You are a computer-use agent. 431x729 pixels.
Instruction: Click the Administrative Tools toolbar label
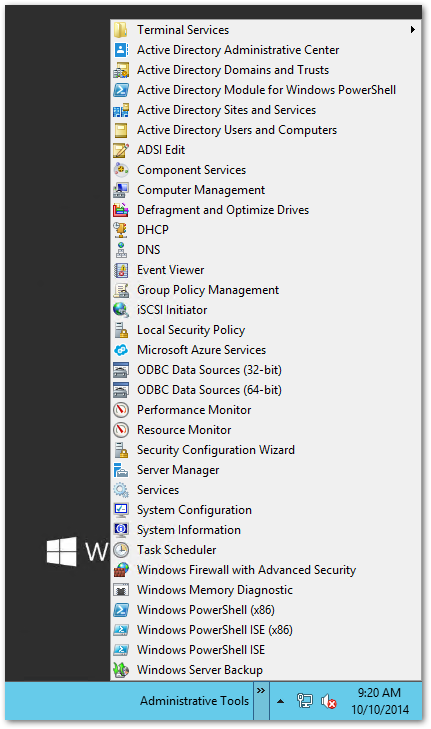click(194, 701)
